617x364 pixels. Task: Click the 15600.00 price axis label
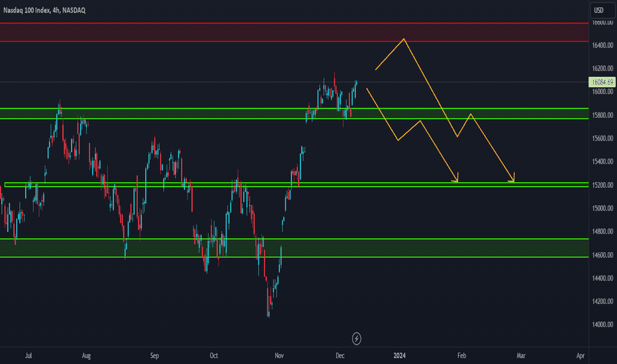602,138
